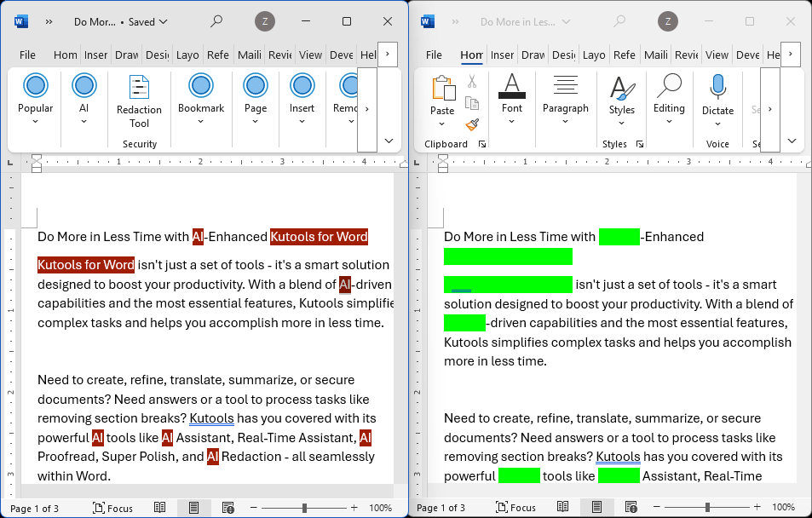
Task: Open the Styles gallery
Action: click(x=621, y=101)
